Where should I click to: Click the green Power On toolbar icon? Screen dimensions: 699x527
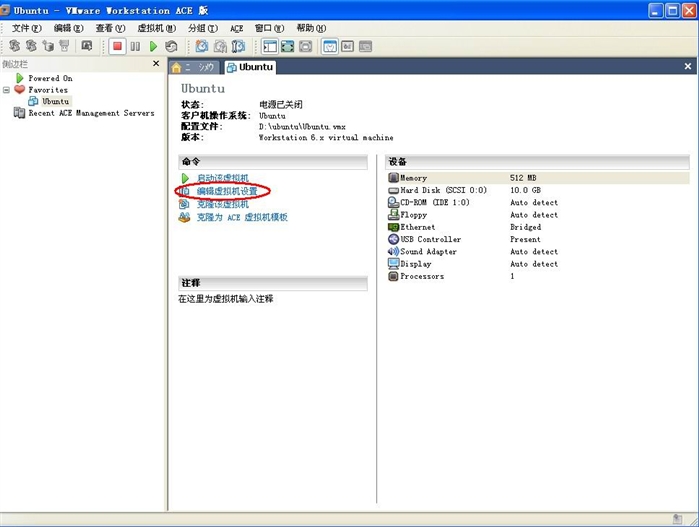[x=153, y=46]
